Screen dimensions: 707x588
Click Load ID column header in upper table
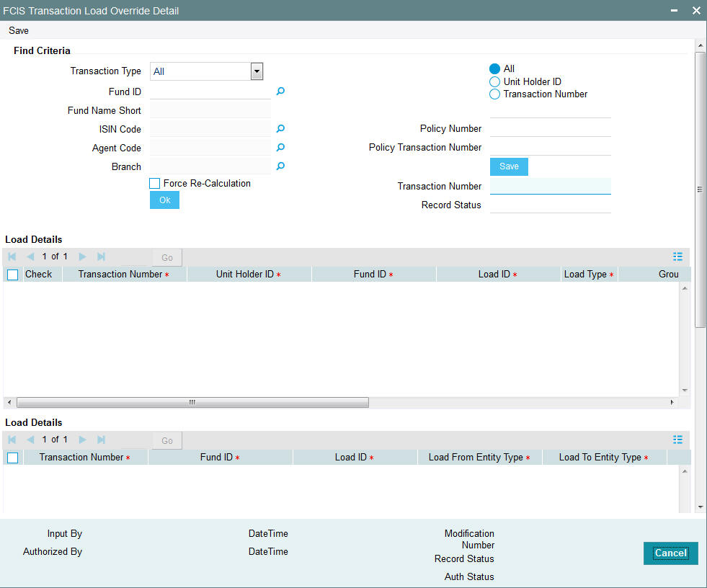498,274
